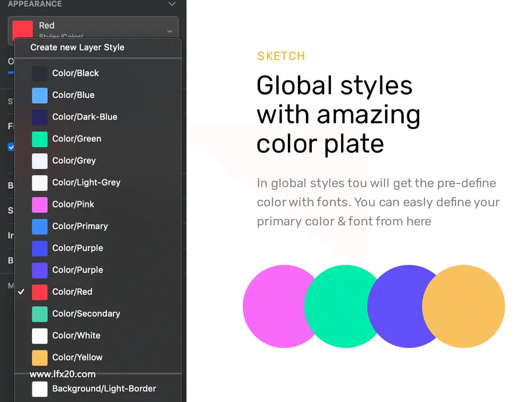The width and height of the screenshot is (532, 402).
Task: Select the Color/Black layer style
Action: (98, 73)
